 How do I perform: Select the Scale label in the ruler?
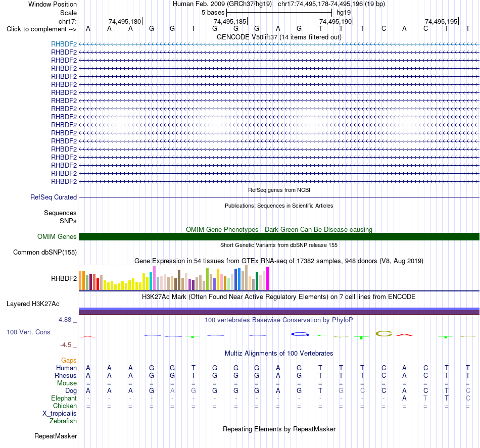[x=68, y=13]
